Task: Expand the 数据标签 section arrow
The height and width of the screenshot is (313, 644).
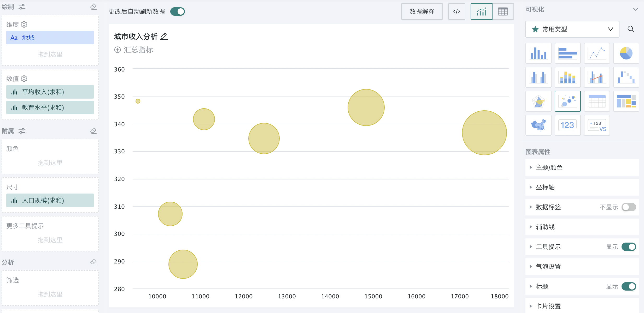Action: coord(531,207)
